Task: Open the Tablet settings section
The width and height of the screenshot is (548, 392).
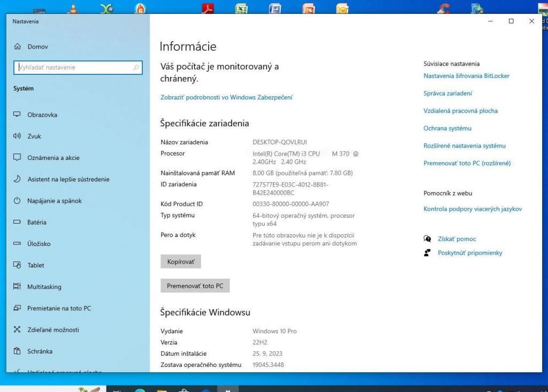Action: click(36, 265)
